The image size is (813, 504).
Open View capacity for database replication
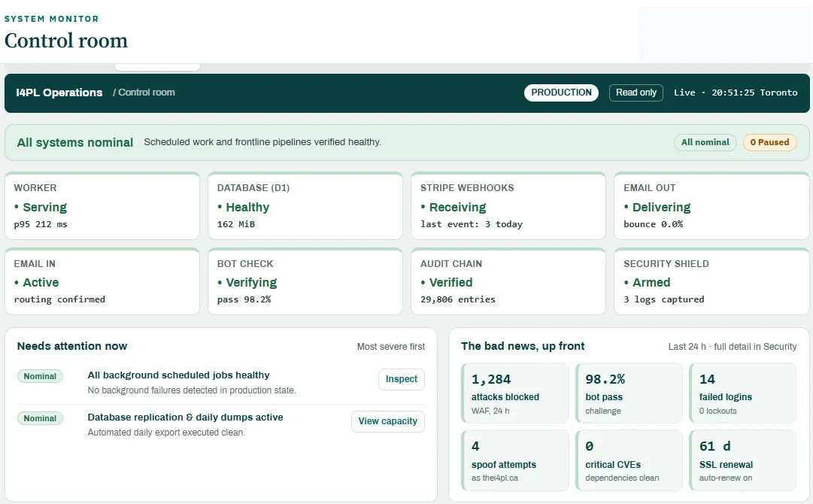pos(388,421)
